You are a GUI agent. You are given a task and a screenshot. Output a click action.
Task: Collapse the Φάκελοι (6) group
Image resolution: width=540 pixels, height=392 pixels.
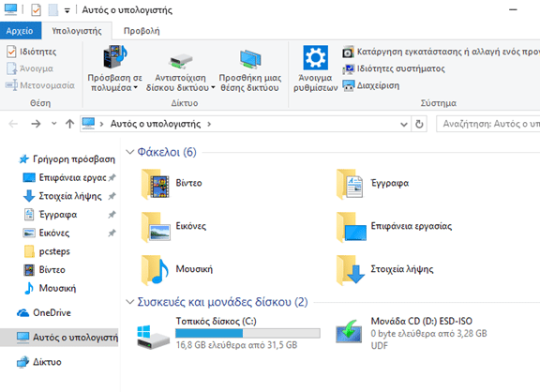129,152
